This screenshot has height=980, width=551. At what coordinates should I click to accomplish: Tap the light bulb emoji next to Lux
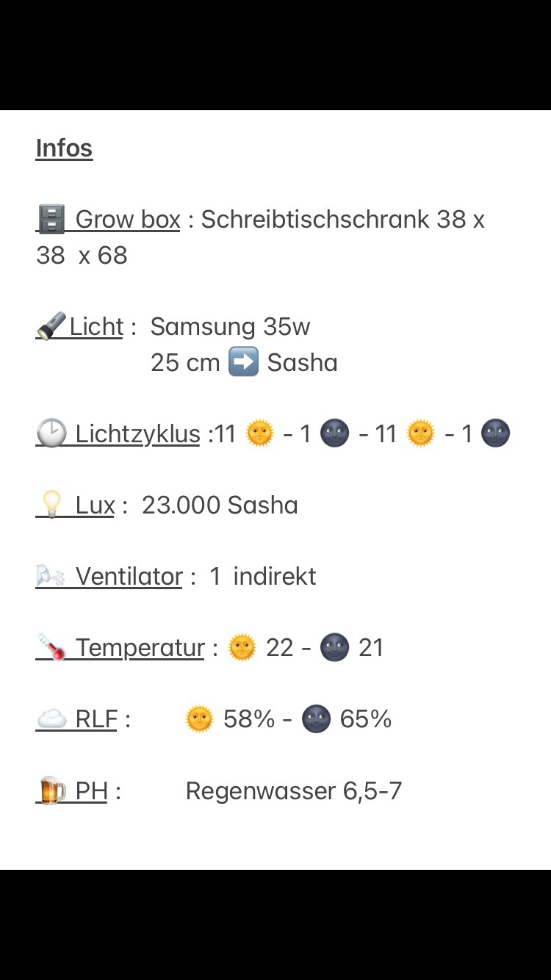pyautogui.click(x=51, y=505)
